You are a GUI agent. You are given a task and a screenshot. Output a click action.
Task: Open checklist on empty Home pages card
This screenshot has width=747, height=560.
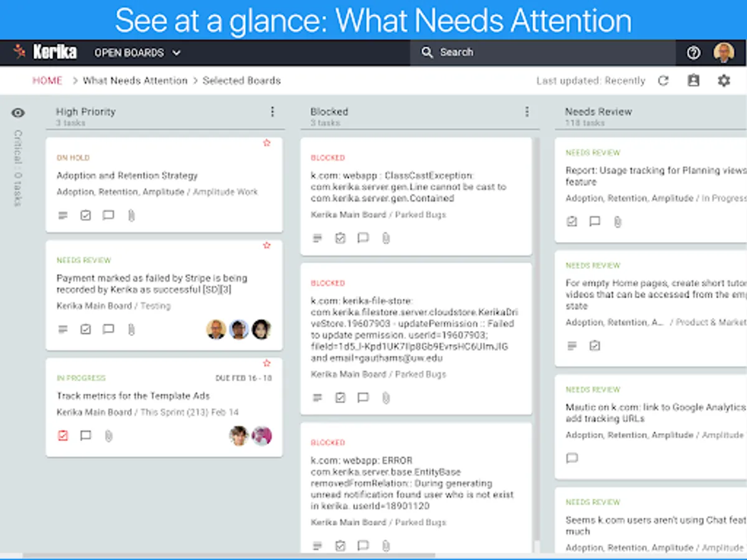tap(594, 345)
